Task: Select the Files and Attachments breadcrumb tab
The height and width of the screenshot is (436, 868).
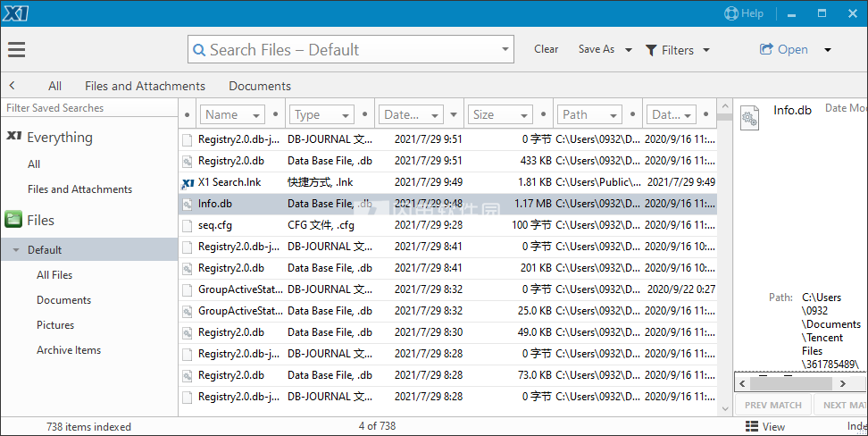Action: point(145,86)
